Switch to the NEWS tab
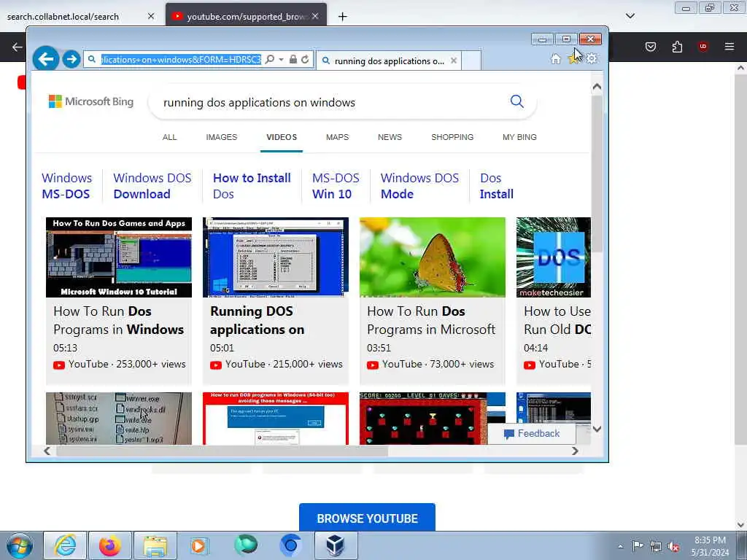Screen dimensions: 747x560 [390, 137]
